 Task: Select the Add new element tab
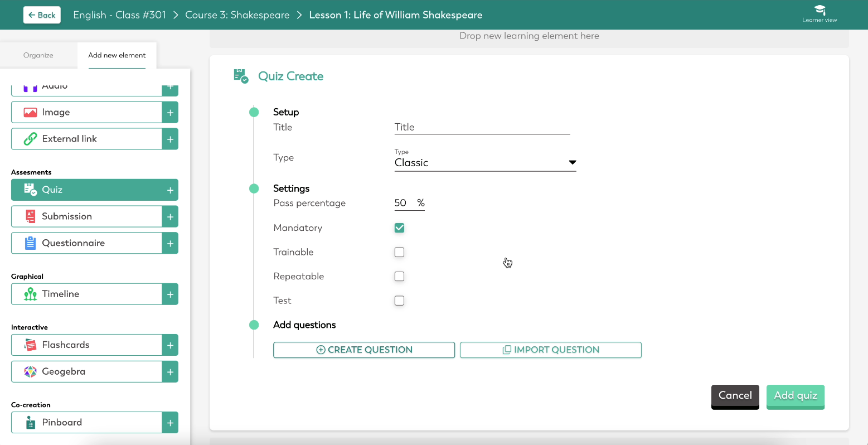117,55
